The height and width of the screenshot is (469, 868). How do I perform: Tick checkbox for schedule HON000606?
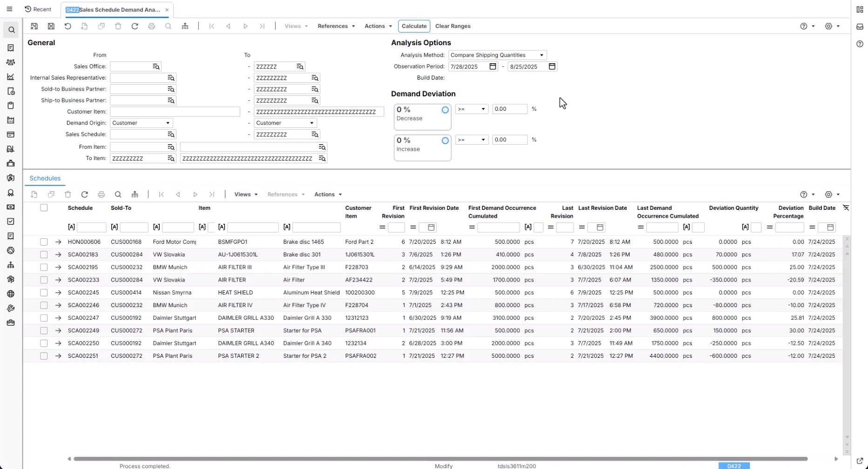point(44,242)
